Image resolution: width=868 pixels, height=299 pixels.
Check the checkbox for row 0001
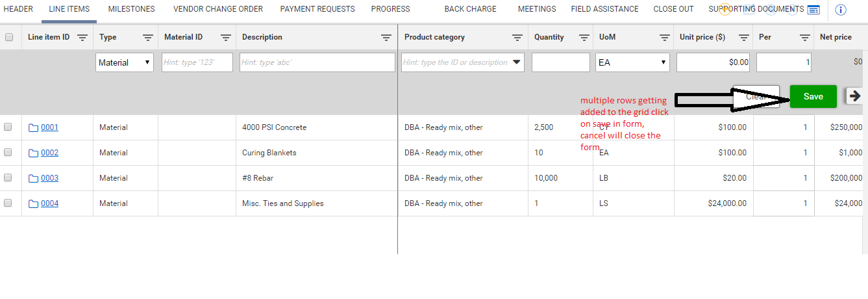(x=8, y=127)
